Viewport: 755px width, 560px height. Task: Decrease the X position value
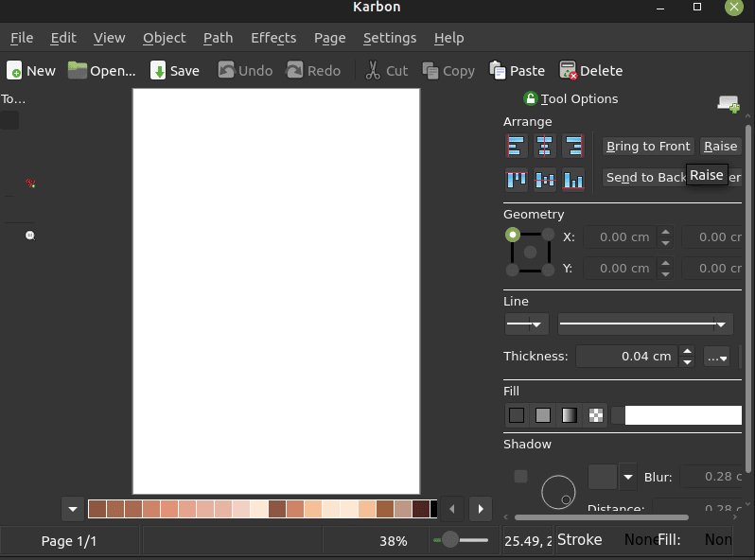pos(665,243)
